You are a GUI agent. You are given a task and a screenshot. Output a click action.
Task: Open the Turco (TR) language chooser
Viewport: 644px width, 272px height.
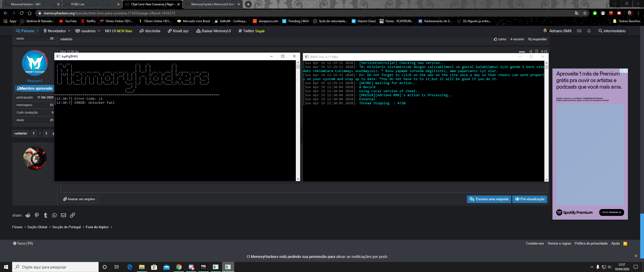click(23, 244)
